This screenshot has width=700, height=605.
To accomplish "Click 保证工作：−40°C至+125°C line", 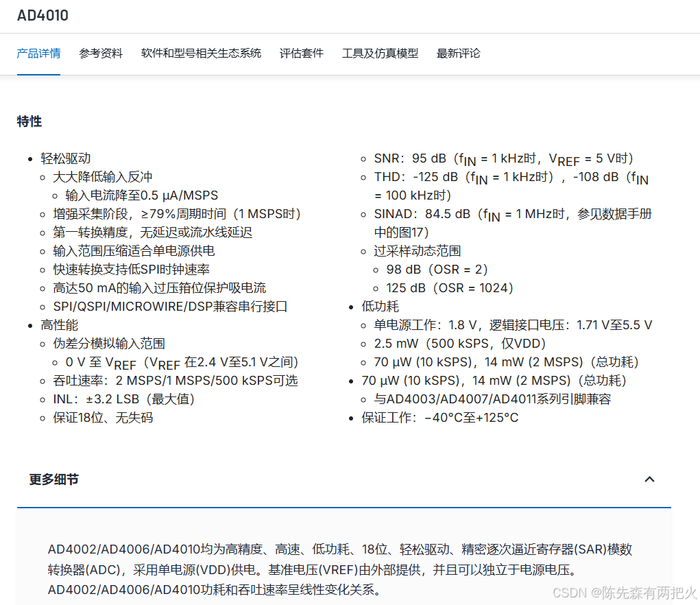I will [x=440, y=418].
